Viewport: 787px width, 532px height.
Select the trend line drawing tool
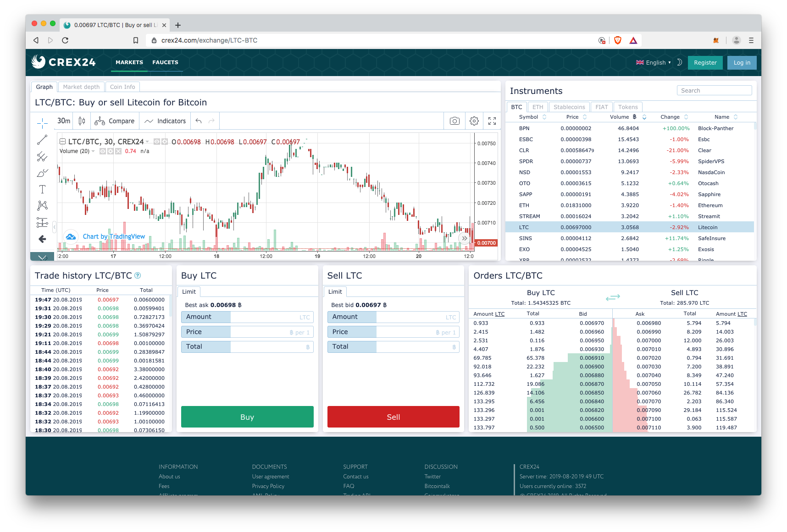(42, 140)
